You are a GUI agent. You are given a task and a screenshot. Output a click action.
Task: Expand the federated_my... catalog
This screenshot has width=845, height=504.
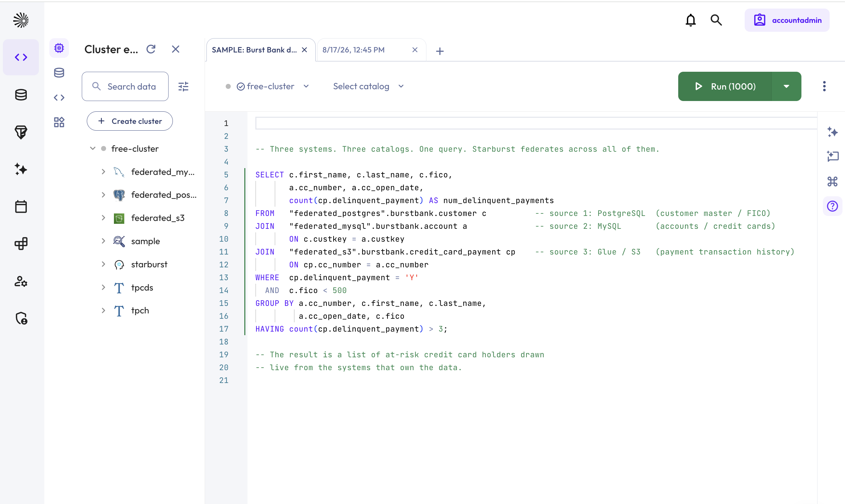point(103,172)
